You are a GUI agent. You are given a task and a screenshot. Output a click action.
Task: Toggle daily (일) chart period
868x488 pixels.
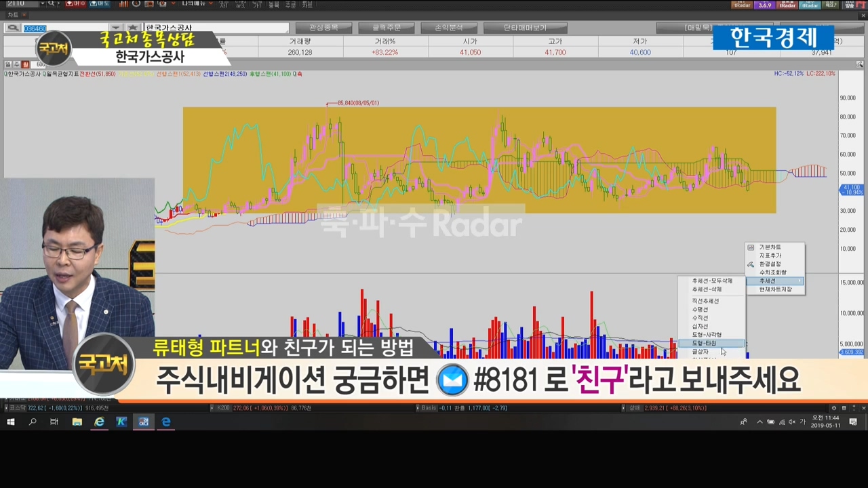tap(8, 64)
